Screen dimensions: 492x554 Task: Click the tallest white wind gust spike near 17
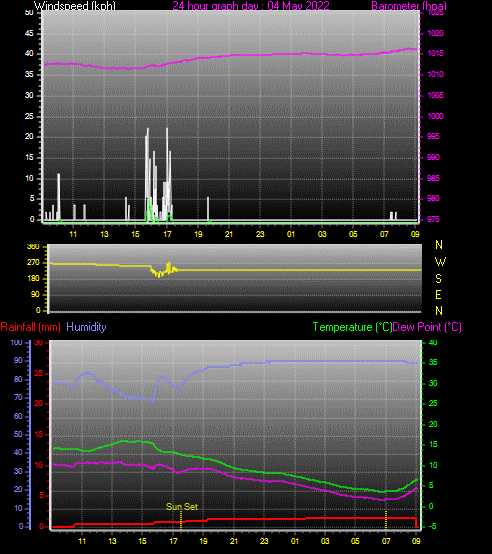click(x=167, y=173)
